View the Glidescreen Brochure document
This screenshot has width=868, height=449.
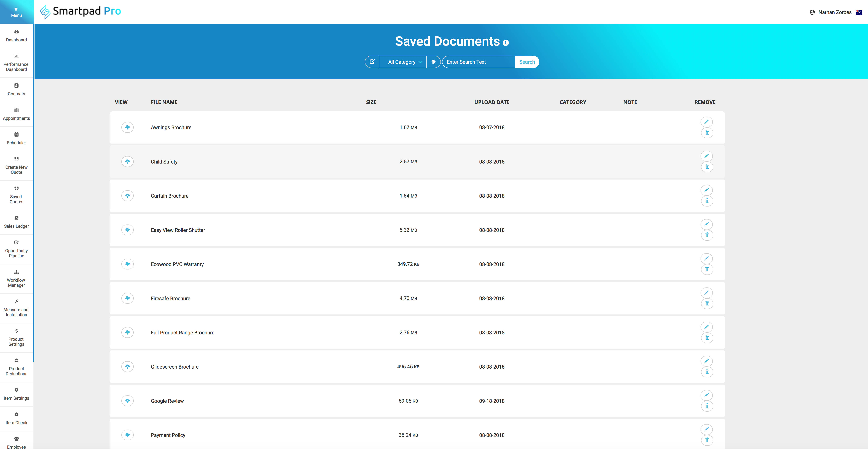point(127,367)
